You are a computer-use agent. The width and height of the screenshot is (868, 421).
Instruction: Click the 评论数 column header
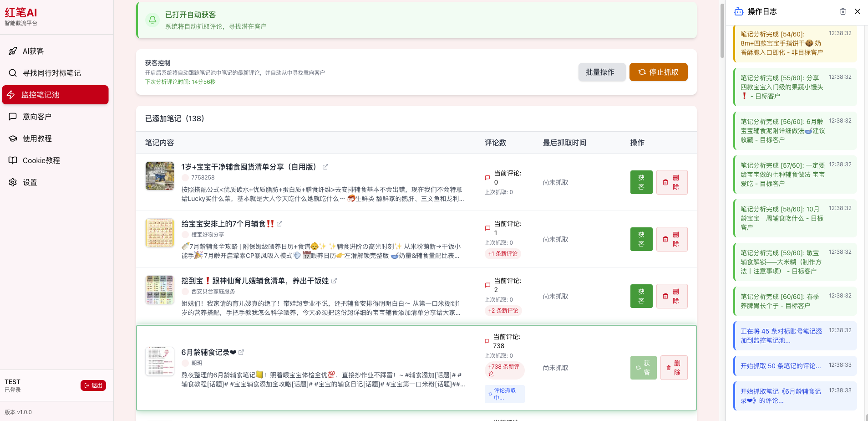coord(495,143)
